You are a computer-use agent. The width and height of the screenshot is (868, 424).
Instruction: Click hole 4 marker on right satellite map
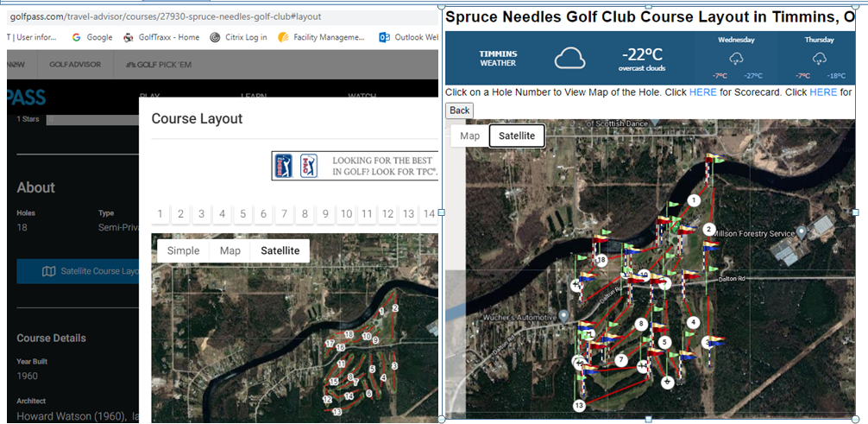click(693, 322)
